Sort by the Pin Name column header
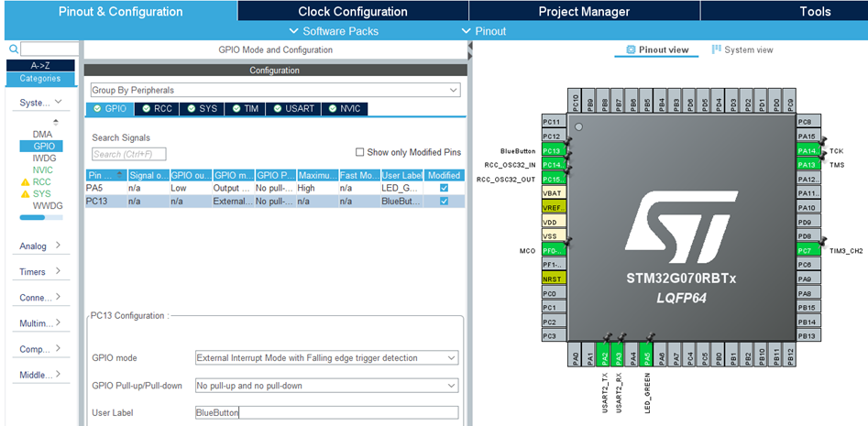The image size is (868, 426). point(105,175)
